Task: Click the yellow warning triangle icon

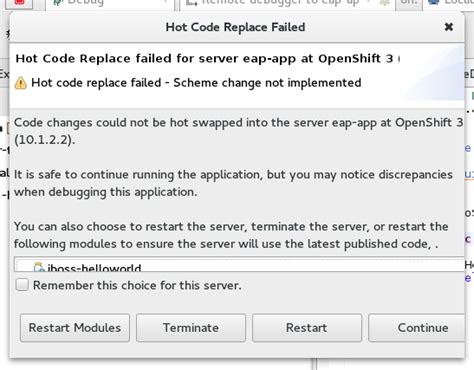Action: [x=21, y=83]
